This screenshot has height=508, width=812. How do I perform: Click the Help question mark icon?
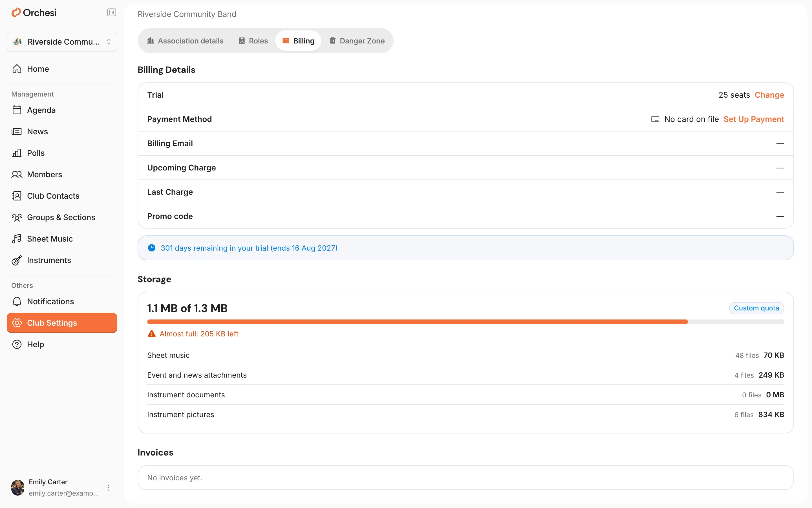pyautogui.click(x=17, y=344)
